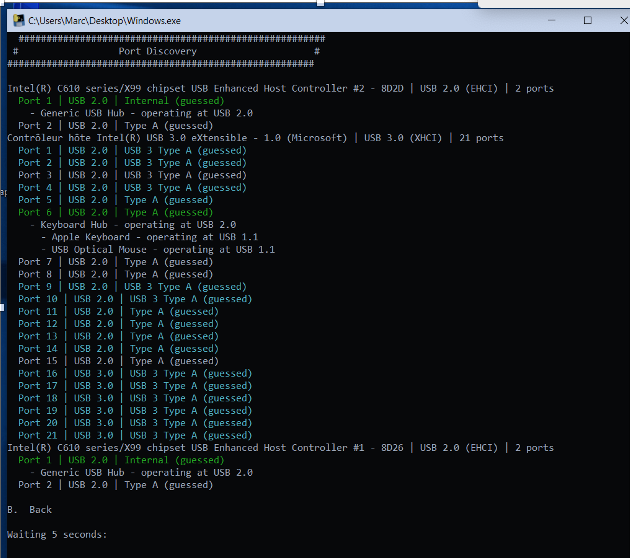Click the Port Discovery header text
This screenshot has width=630, height=558.
pyautogui.click(x=157, y=51)
